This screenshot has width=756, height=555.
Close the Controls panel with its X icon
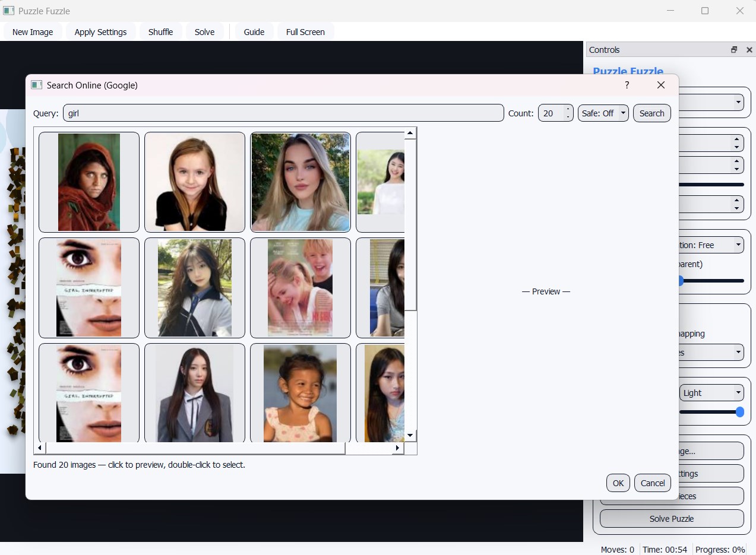(x=749, y=50)
